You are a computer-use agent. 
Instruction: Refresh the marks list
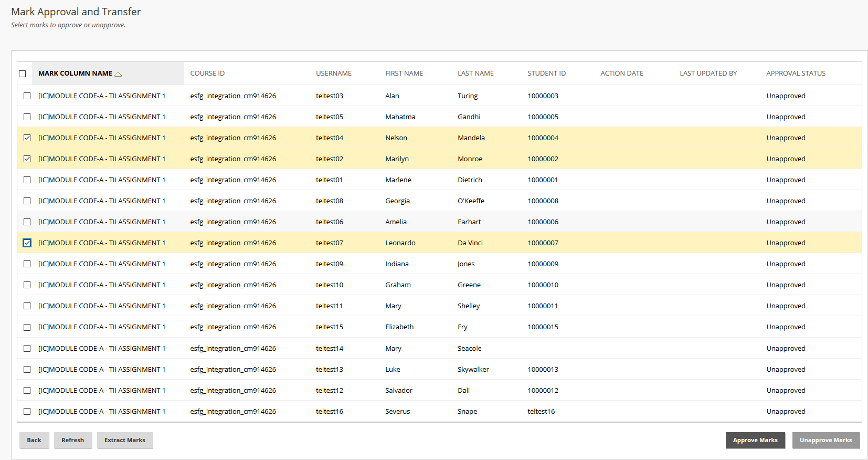click(x=72, y=441)
